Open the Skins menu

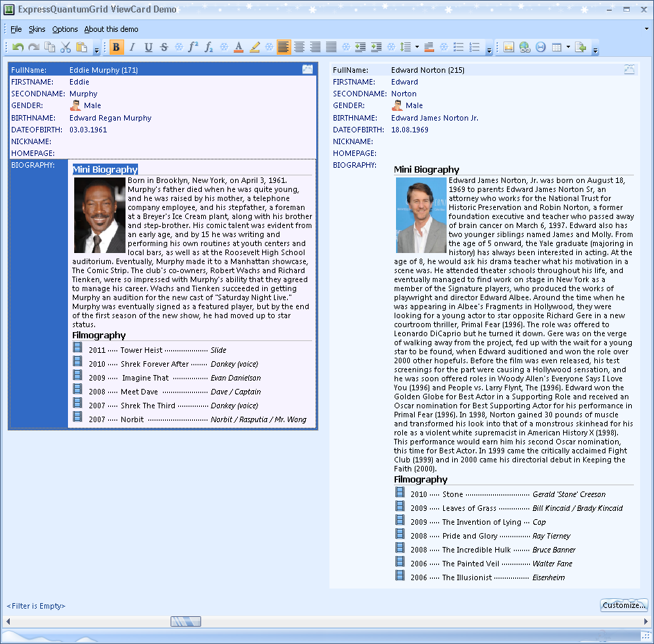point(37,29)
